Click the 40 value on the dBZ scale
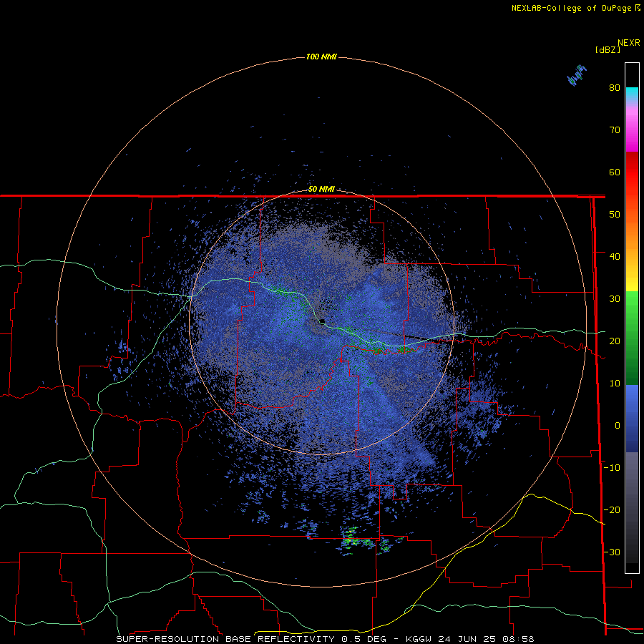 (615, 257)
